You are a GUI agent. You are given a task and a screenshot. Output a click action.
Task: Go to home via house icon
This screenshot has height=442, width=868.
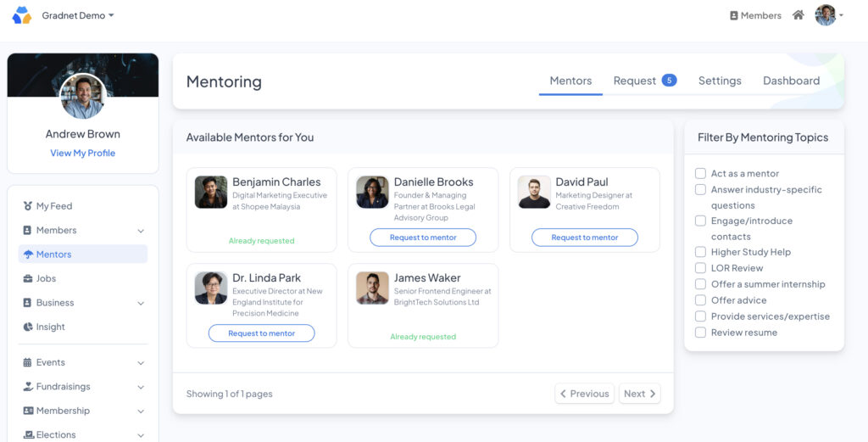pyautogui.click(x=798, y=15)
